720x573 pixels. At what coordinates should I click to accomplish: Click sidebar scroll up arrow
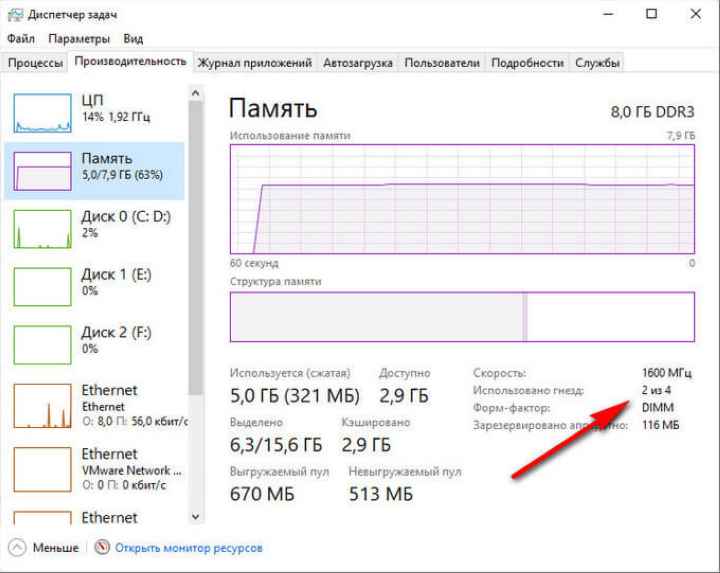[196, 93]
